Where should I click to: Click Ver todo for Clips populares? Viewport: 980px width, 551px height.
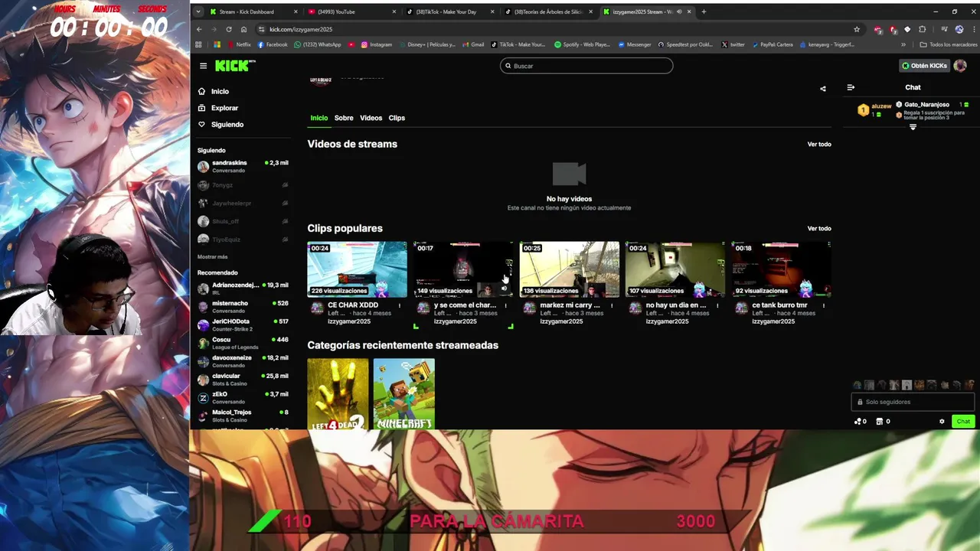point(819,228)
